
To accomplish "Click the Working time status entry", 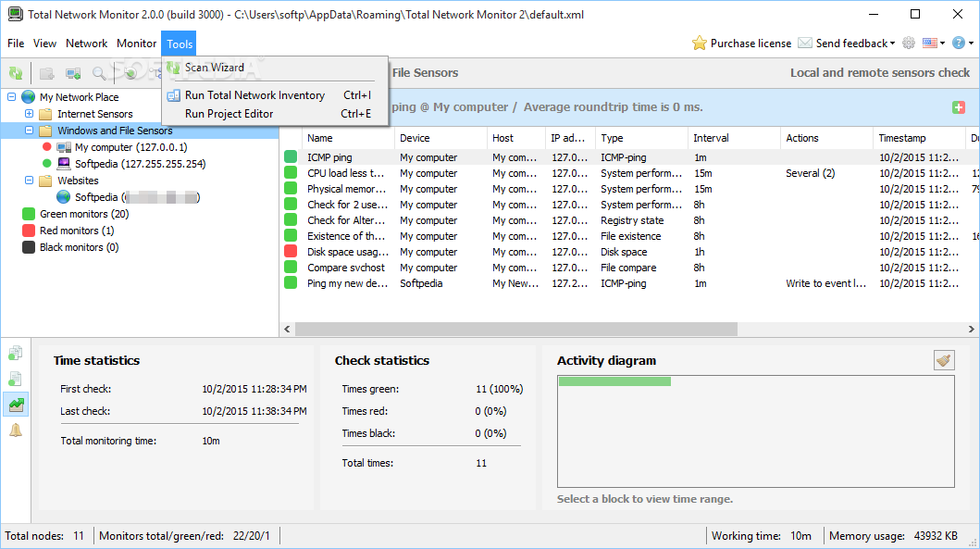I will (x=762, y=536).
